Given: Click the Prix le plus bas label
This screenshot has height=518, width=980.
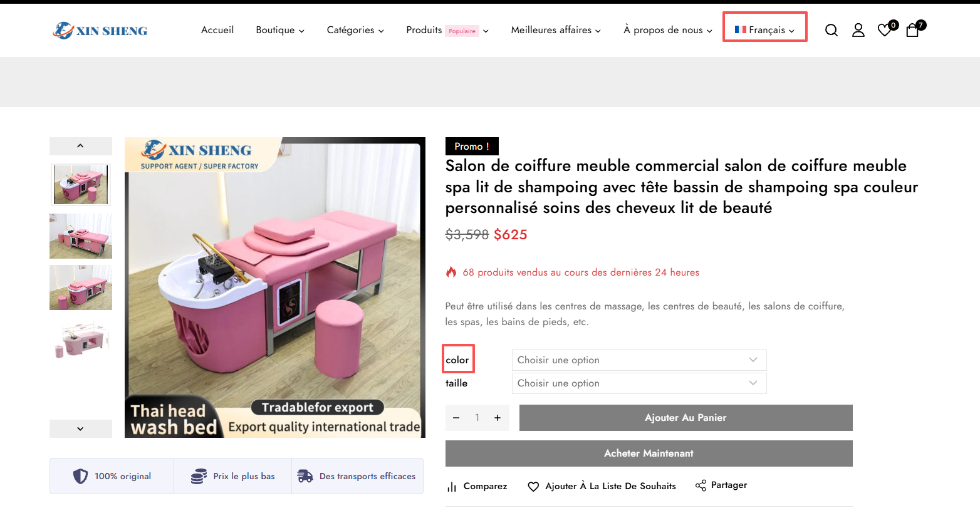Looking at the screenshot, I should pos(244,477).
